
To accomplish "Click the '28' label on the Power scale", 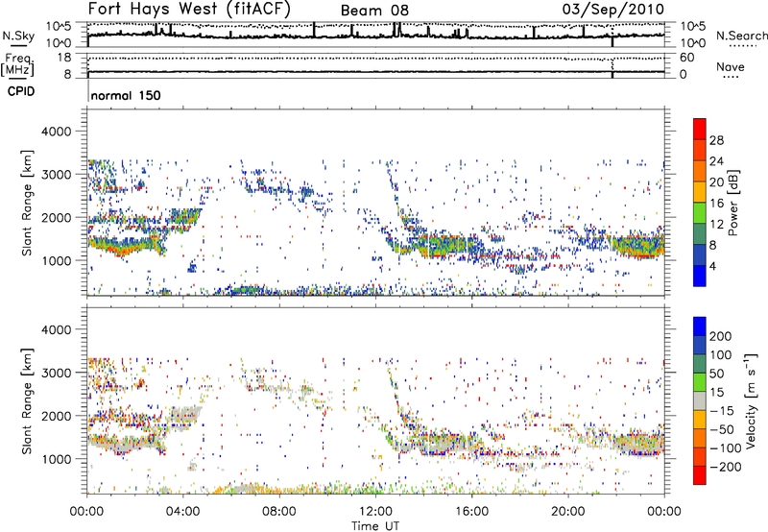I will pyautogui.click(x=716, y=140).
